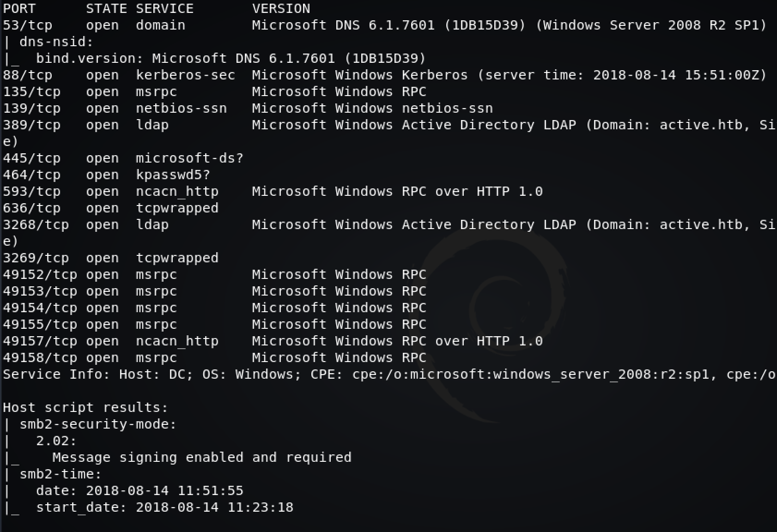Select the kerberos-sec service name
Image resolution: width=777 pixels, height=532 pixels.
coord(185,75)
